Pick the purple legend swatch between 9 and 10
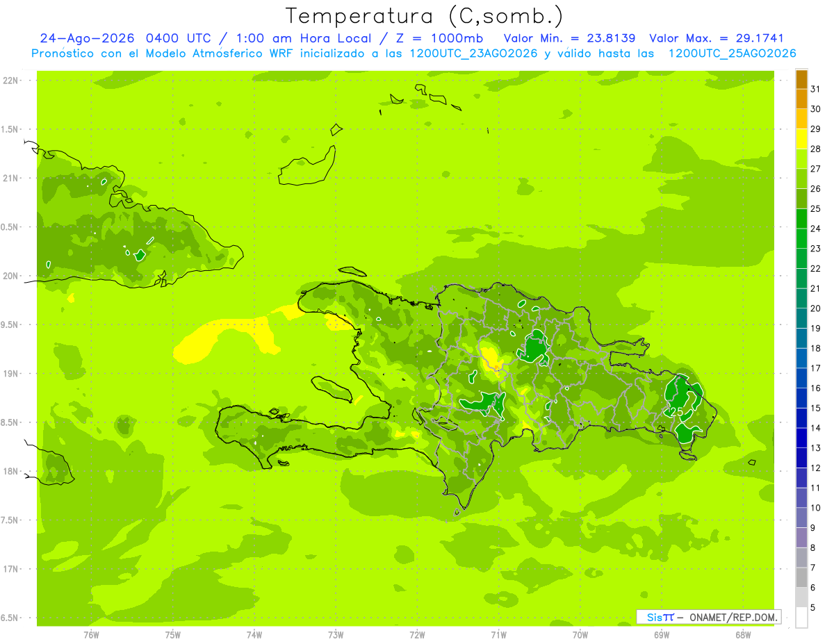 click(x=801, y=518)
